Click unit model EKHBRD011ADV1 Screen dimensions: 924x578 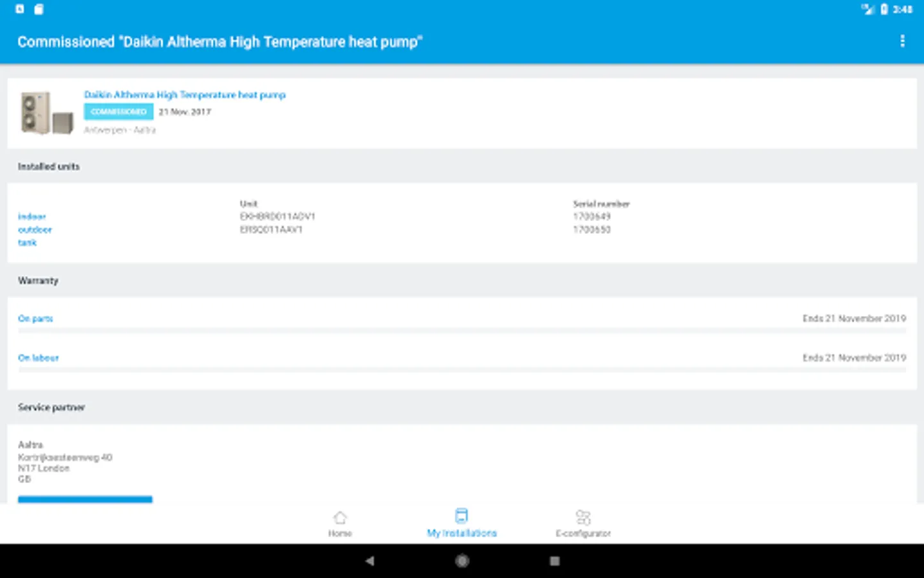[277, 216]
